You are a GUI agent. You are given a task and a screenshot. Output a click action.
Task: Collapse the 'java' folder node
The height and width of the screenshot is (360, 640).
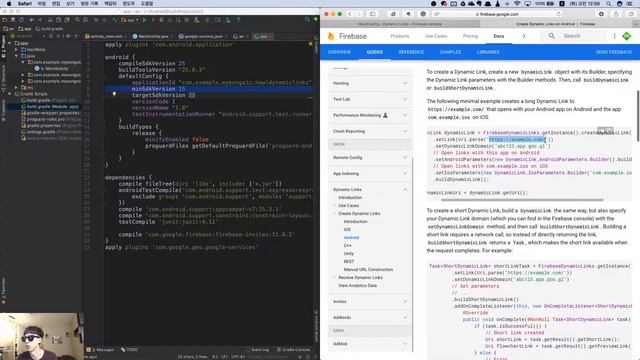point(16,56)
